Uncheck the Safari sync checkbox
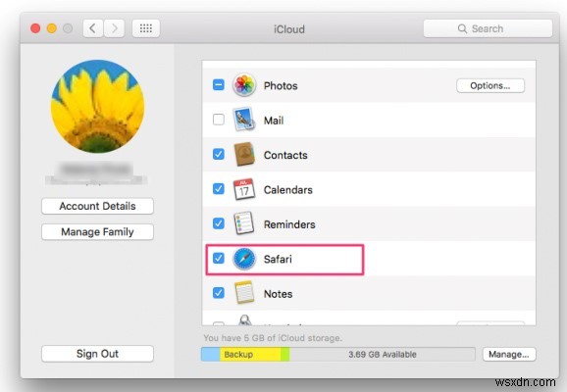This screenshot has height=392, width=567. (219, 259)
